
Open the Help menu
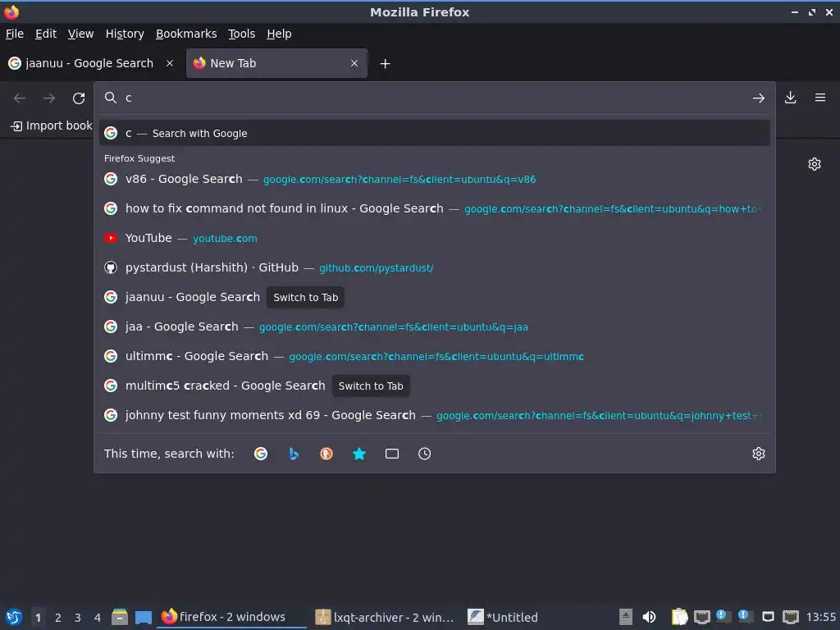pos(279,34)
